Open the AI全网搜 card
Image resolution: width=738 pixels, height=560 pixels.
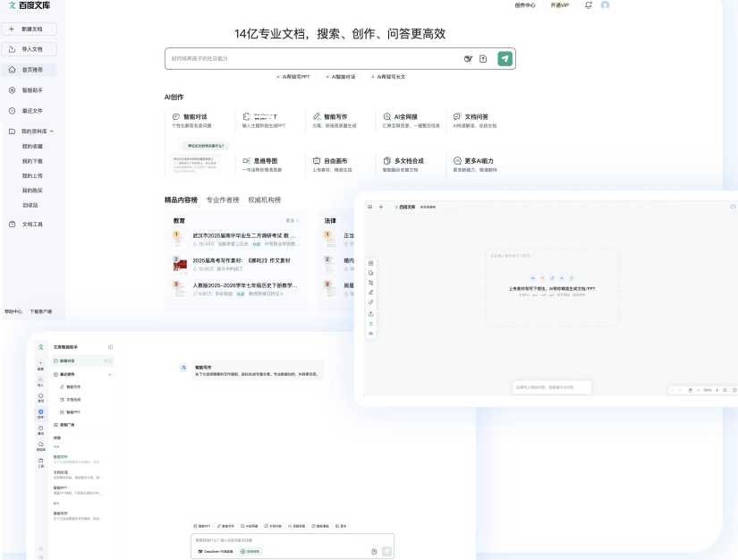[x=411, y=121]
